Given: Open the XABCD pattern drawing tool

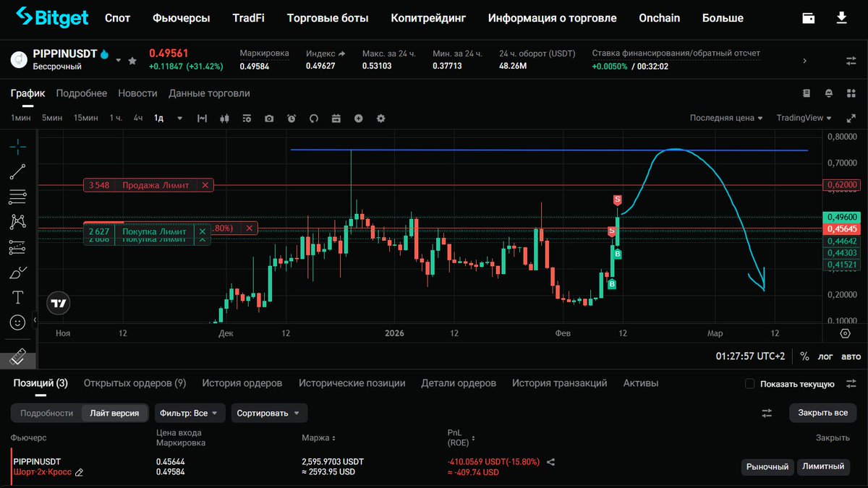Looking at the screenshot, I should [17, 221].
